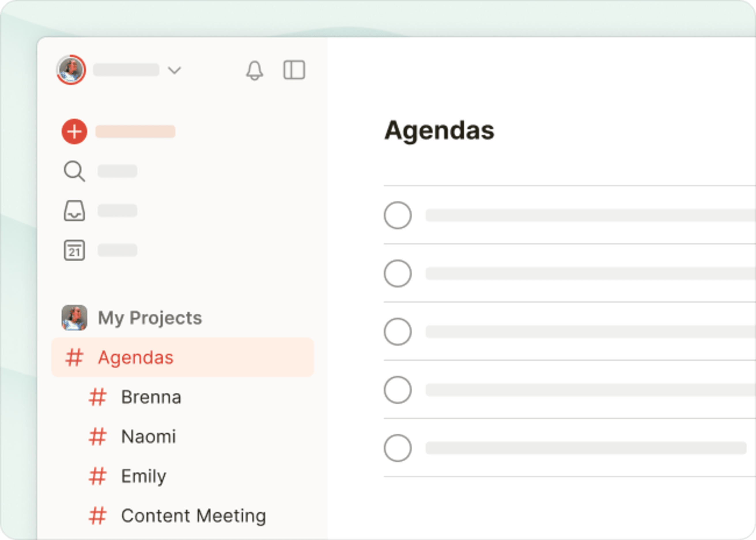
Task: Check the last task circle in the list
Action: point(397,447)
